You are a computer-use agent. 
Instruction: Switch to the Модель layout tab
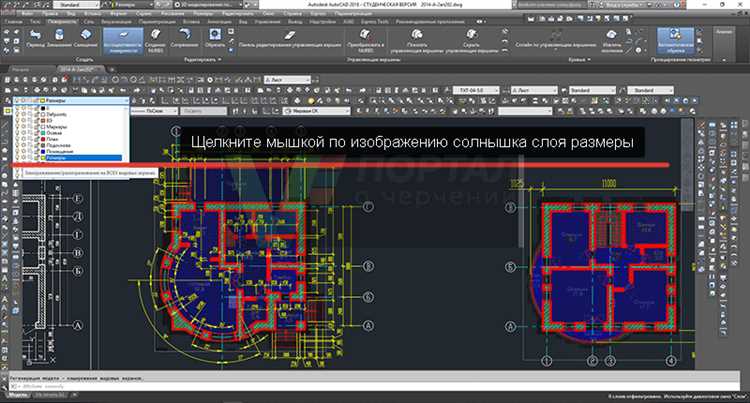coord(18,395)
